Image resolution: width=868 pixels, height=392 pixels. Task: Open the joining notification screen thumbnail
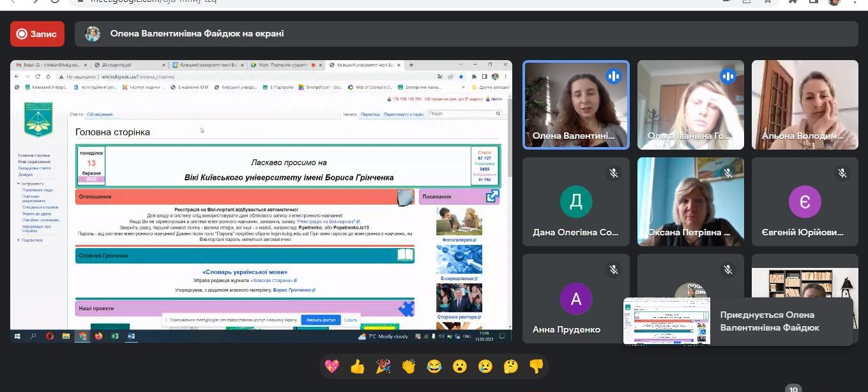click(x=666, y=321)
